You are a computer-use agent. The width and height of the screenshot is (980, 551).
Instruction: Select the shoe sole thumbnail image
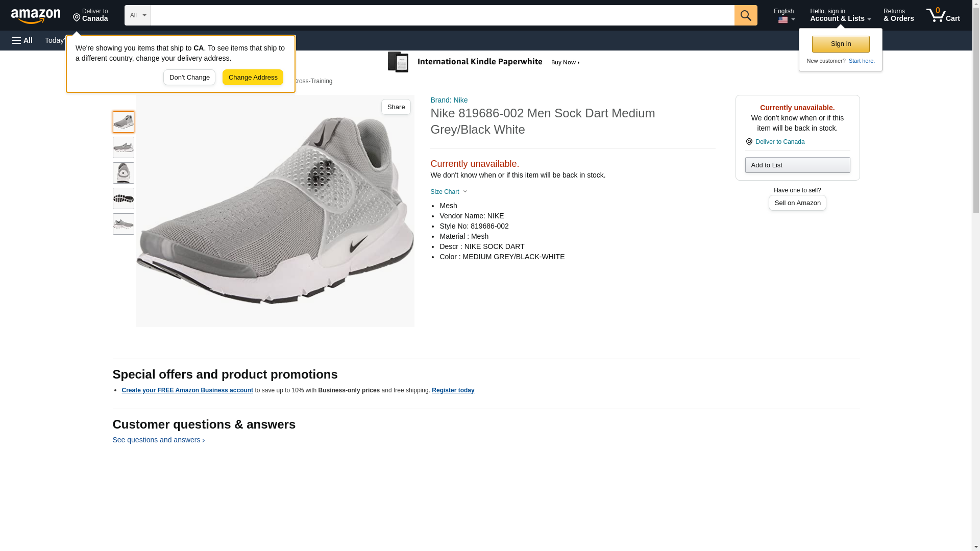(124, 198)
